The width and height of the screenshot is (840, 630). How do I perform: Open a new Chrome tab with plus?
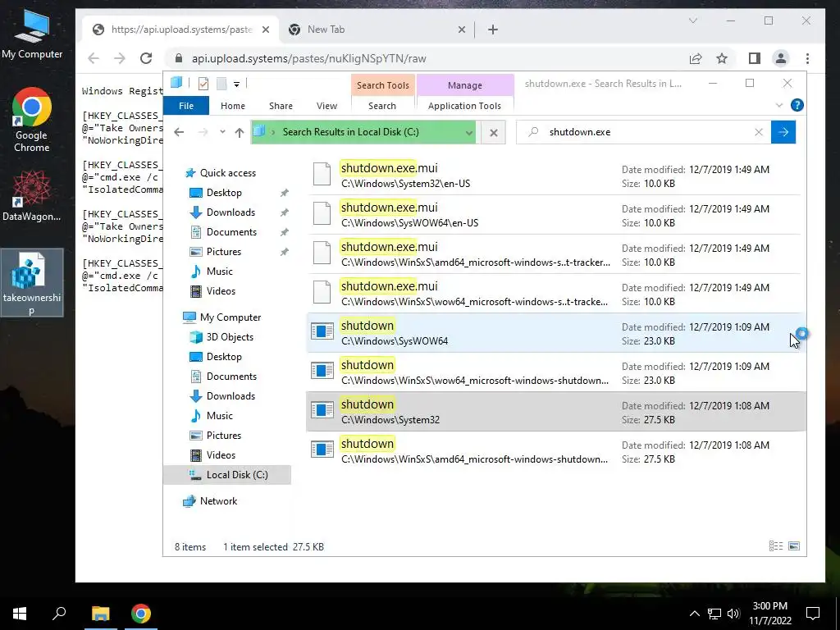(x=493, y=30)
